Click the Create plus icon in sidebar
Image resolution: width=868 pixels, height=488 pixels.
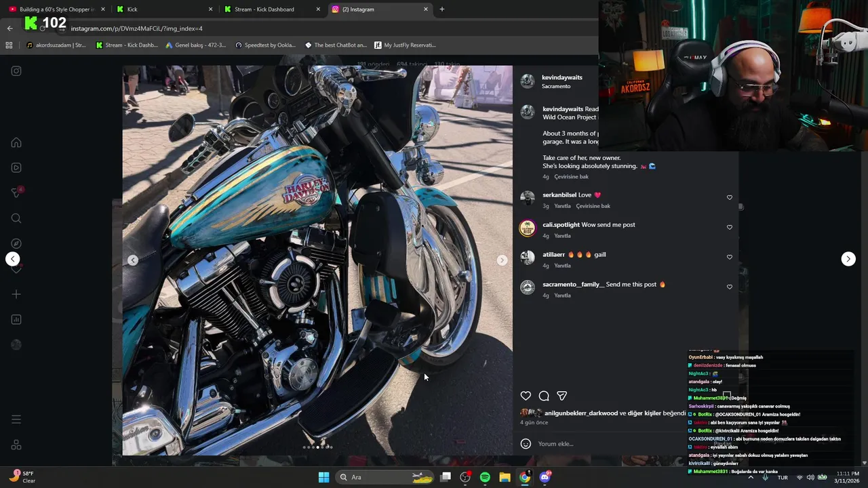tap(16, 294)
